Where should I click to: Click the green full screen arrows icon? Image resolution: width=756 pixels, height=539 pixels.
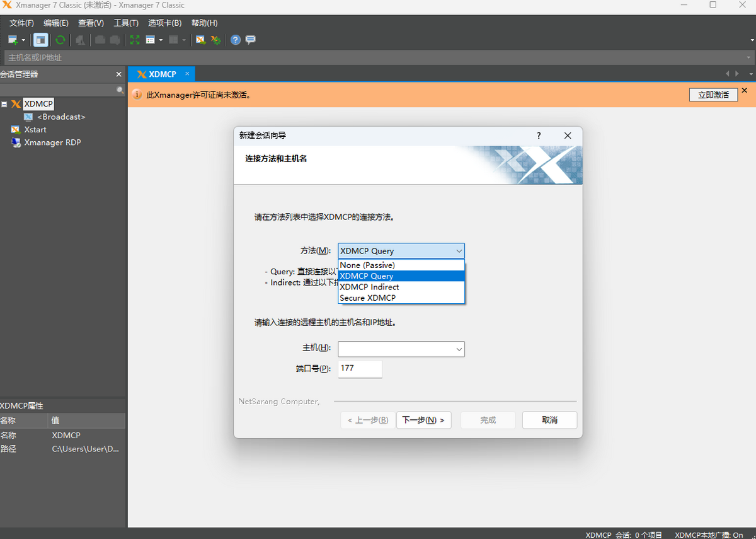click(134, 40)
